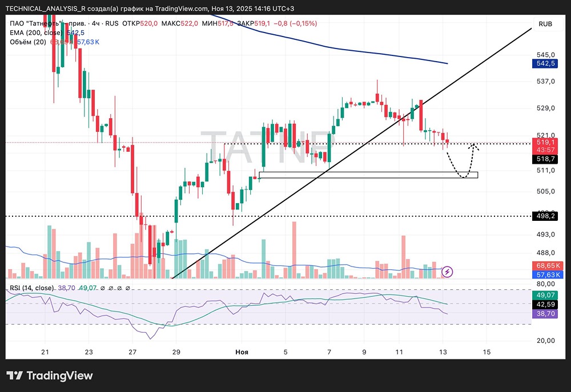The image size is (571, 392).
Task: Click the 43:57 bar countdown label
Action: tap(545, 149)
